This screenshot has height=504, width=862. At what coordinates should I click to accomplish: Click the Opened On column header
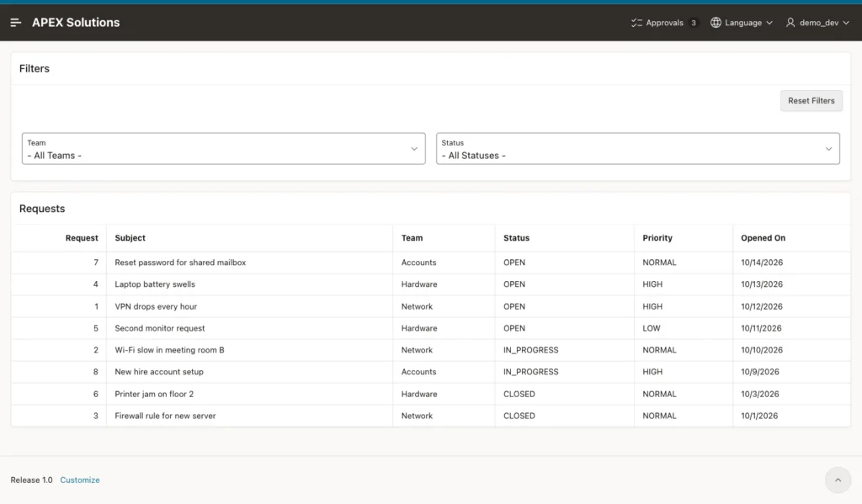(763, 238)
